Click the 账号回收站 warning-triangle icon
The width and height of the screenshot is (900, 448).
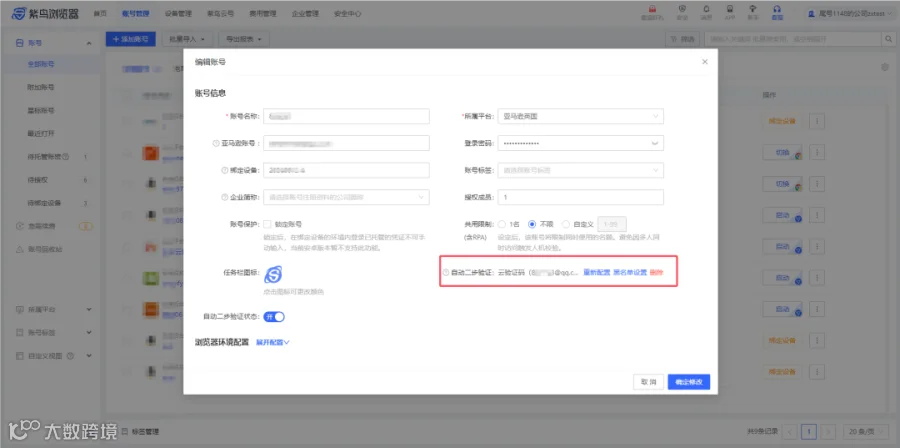coord(19,250)
